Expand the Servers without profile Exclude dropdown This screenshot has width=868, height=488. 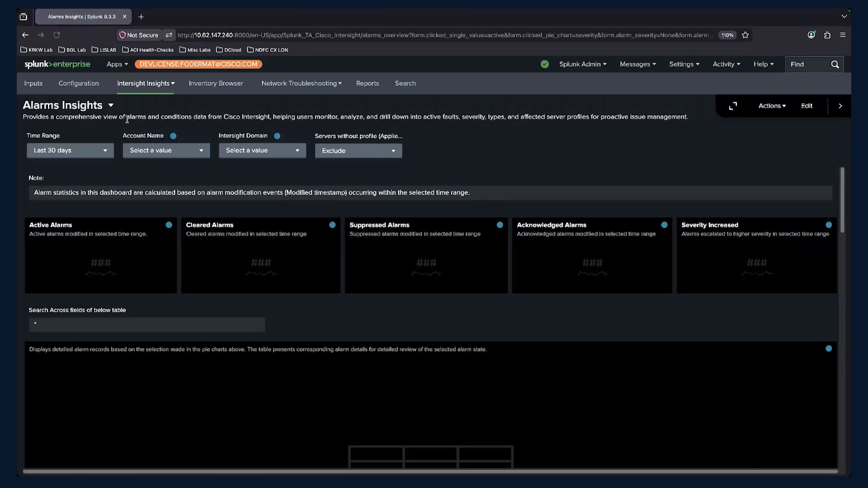pos(359,150)
